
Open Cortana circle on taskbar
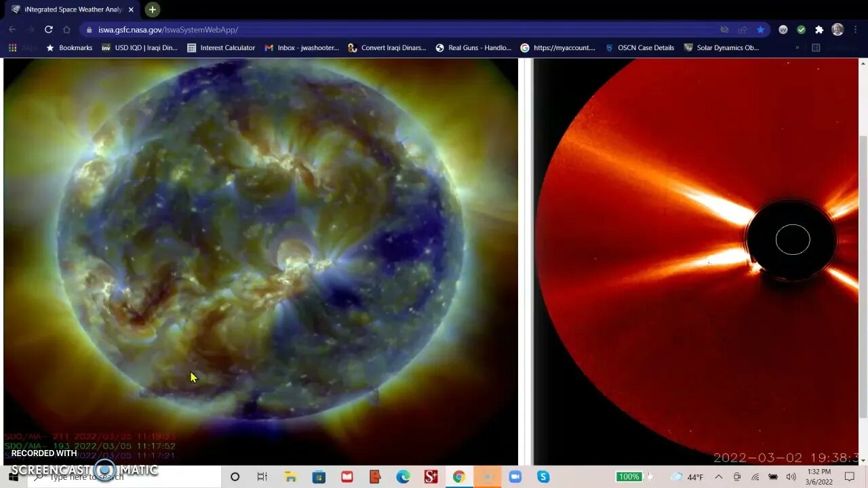235,477
